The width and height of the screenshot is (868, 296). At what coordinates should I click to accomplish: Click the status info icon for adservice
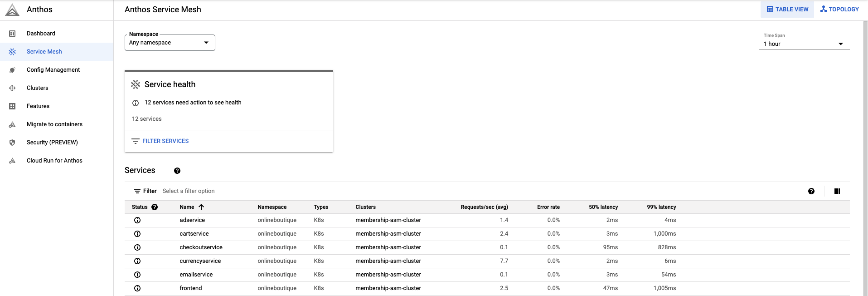point(137,220)
